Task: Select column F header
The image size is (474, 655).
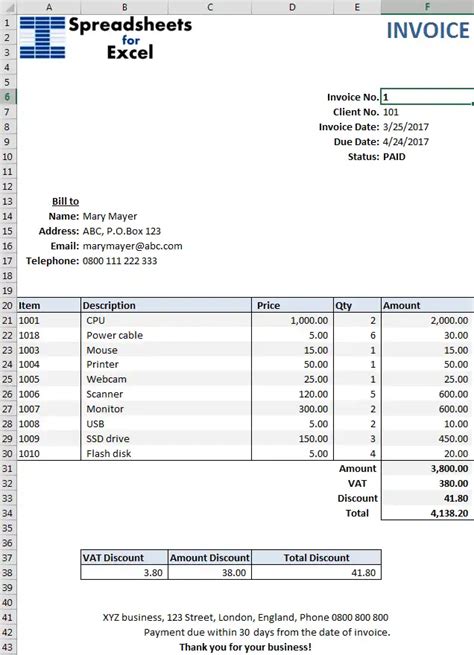Action: point(427,7)
